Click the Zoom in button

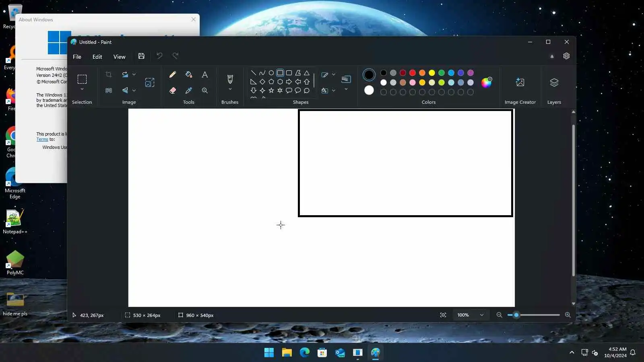tap(568, 315)
